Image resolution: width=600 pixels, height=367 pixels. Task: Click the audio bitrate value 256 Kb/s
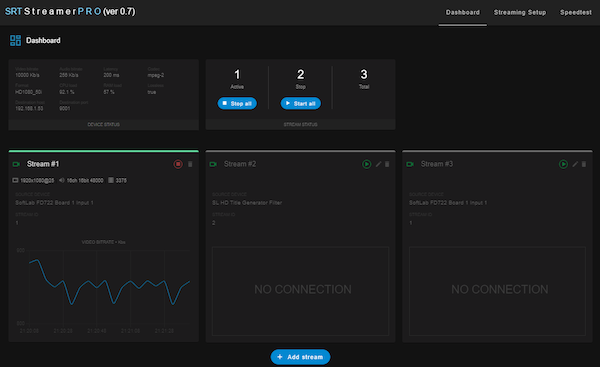[69, 75]
